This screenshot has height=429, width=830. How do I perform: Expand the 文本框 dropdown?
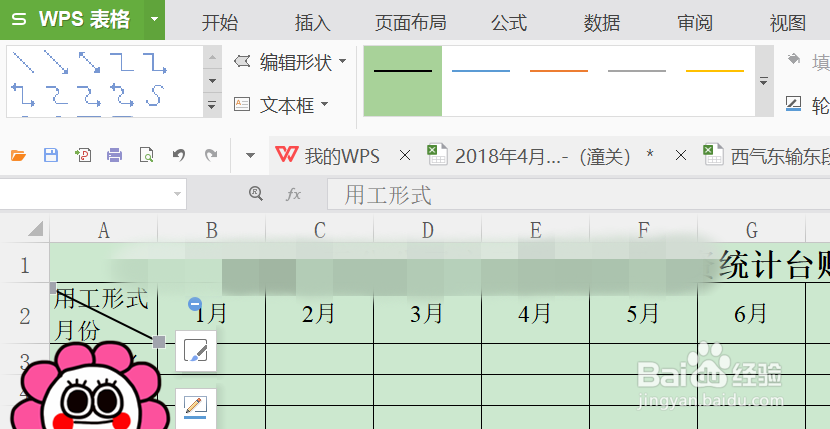[324, 104]
